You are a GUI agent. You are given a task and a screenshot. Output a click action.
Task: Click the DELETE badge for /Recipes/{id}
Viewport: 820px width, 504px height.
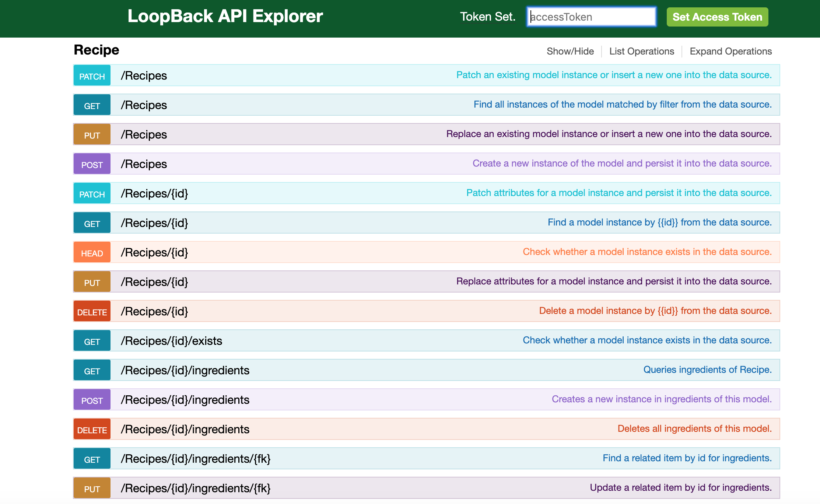click(92, 311)
